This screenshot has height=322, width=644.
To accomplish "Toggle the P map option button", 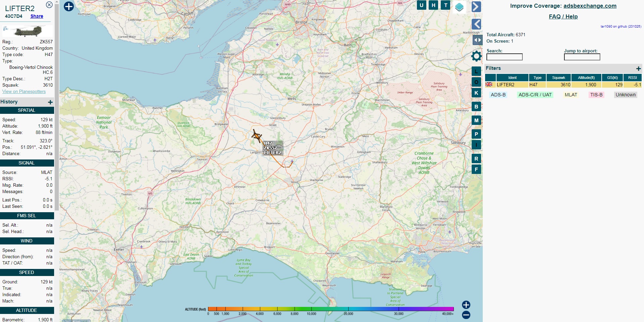I will [476, 134].
